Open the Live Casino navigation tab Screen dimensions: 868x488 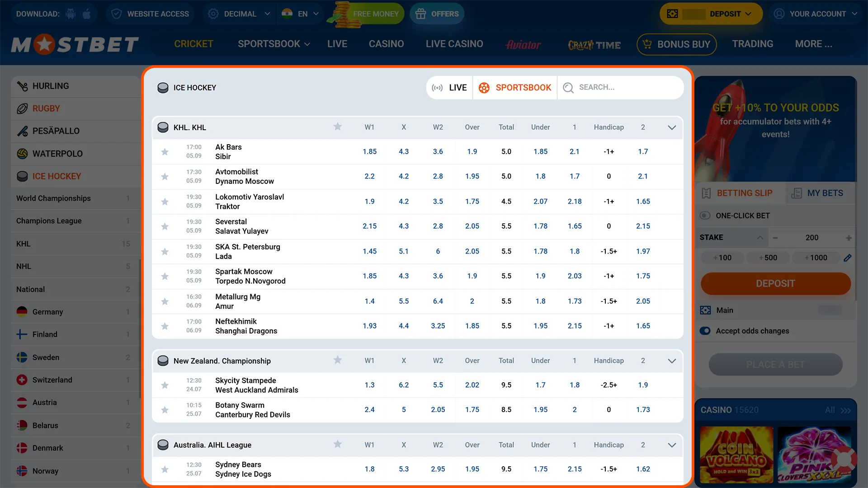454,44
